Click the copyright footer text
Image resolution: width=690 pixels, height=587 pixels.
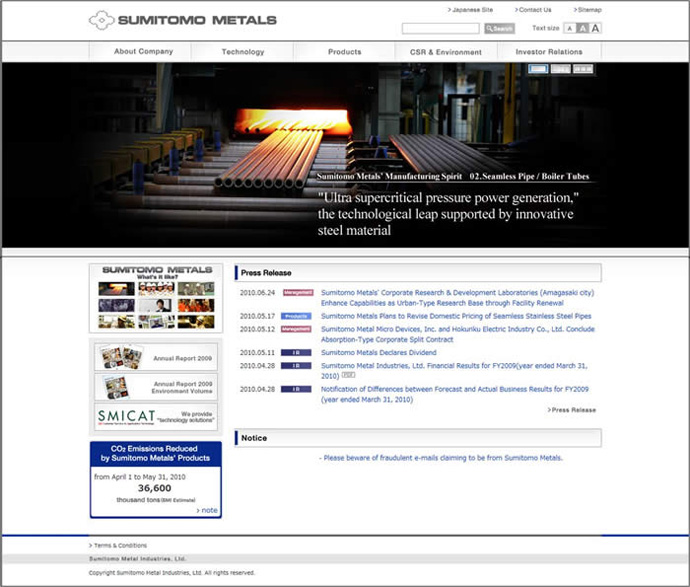172,573
